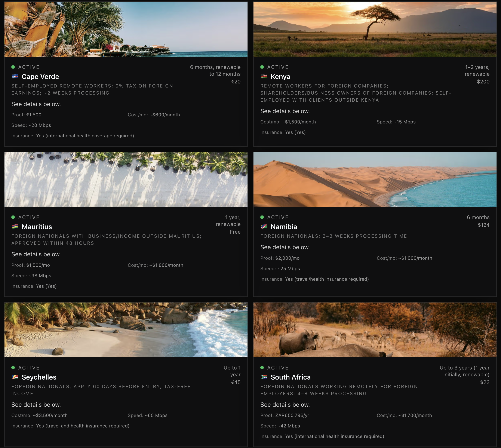Open Namibia's 'See details below' link
501x448 pixels.
285,247
